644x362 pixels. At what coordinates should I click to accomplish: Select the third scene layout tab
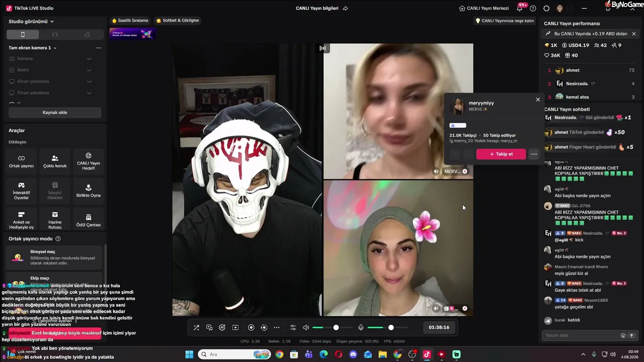[87, 35]
